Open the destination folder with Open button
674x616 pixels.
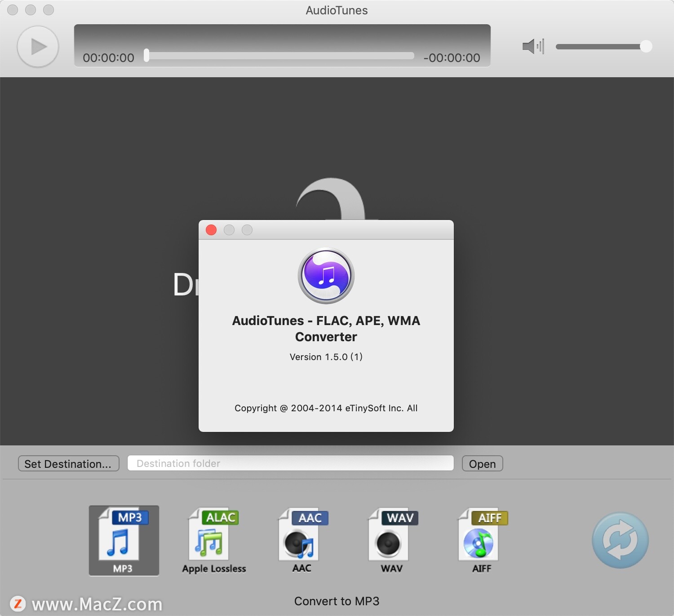[x=482, y=463]
